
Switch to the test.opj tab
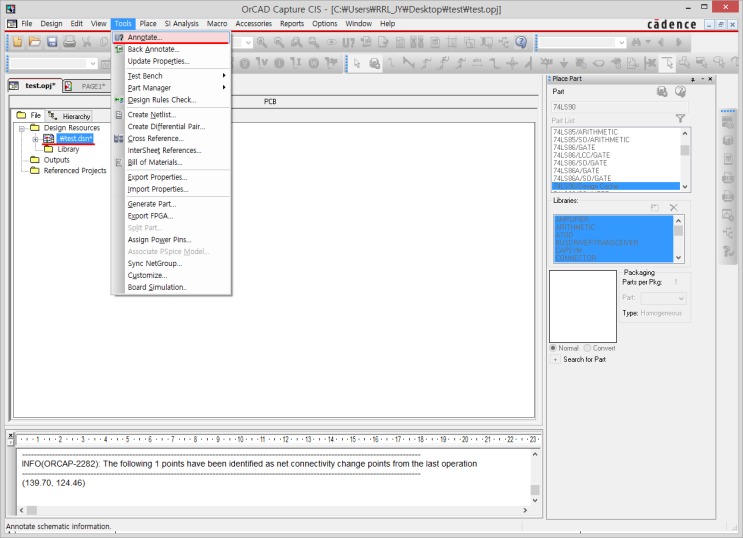[35, 86]
